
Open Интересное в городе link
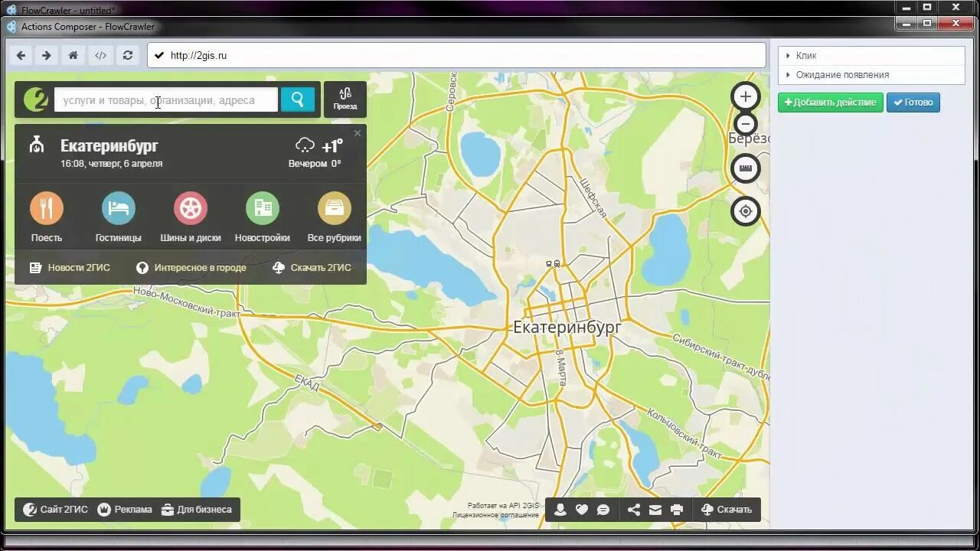(191, 268)
